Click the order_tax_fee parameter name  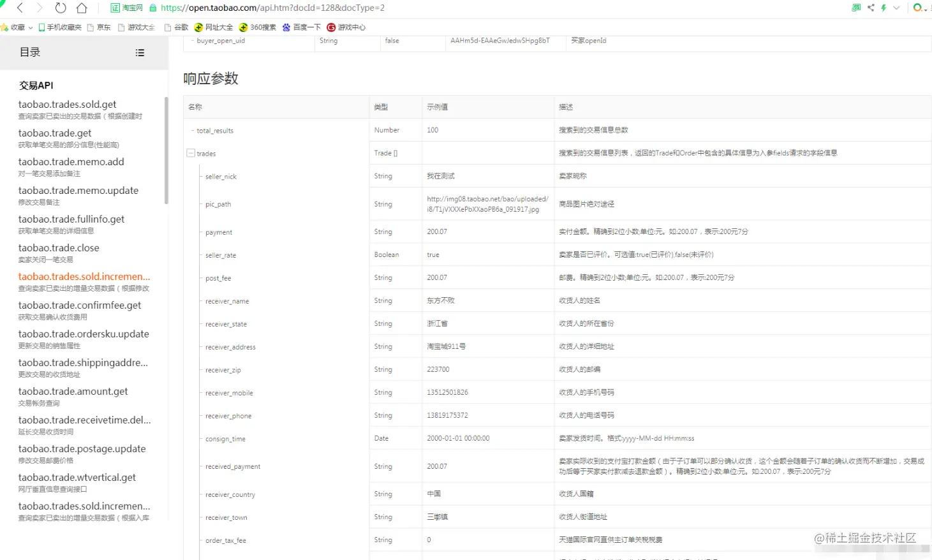pyautogui.click(x=226, y=540)
